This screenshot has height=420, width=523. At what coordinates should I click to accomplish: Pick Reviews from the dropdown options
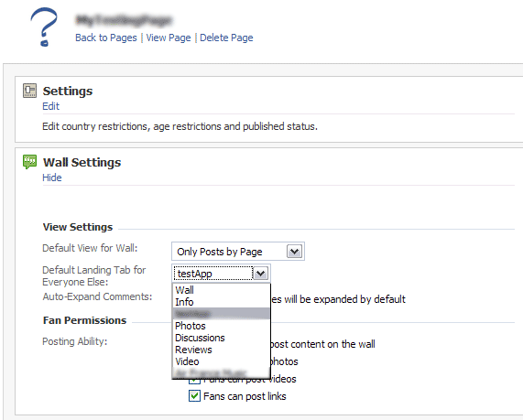tap(193, 350)
